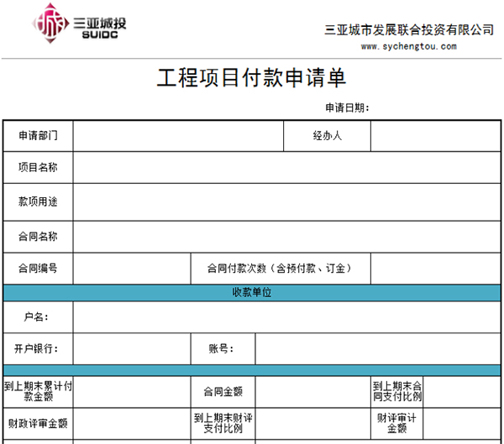The width and height of the screenshot is (504, 444).
Task: Select the 款项用途 label cell
Action: tap(38, 202)
